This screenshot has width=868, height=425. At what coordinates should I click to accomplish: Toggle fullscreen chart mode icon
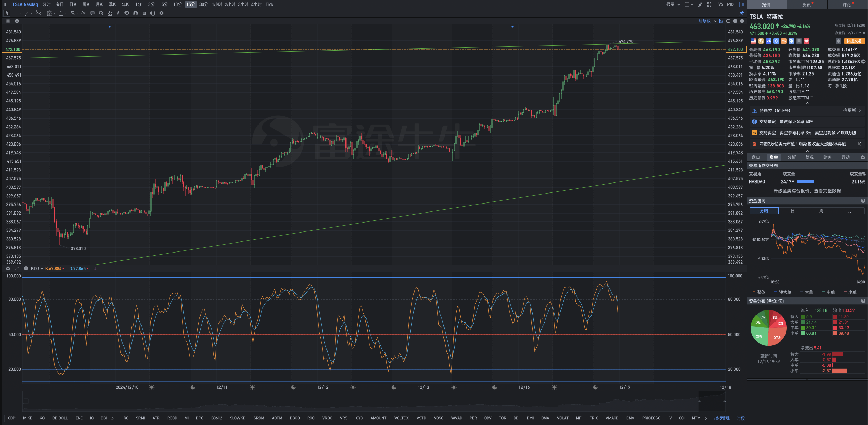pos(709,4)
